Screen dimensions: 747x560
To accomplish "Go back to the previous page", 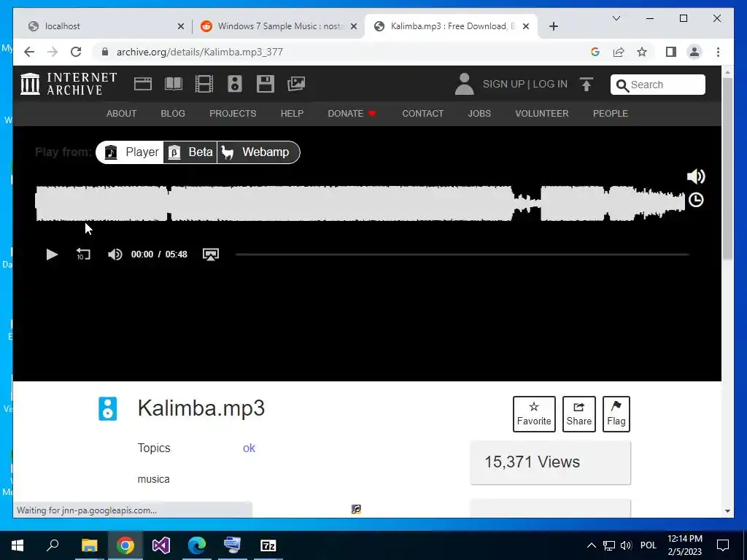I will (29, 52).
